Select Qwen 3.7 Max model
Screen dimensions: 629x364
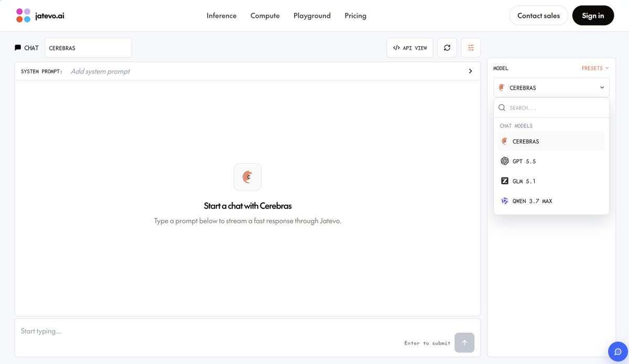pyautogui.click(x=551, y=201)
